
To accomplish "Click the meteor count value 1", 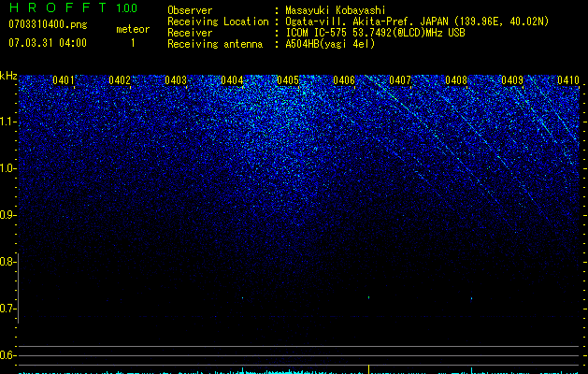I will (133, 43).
